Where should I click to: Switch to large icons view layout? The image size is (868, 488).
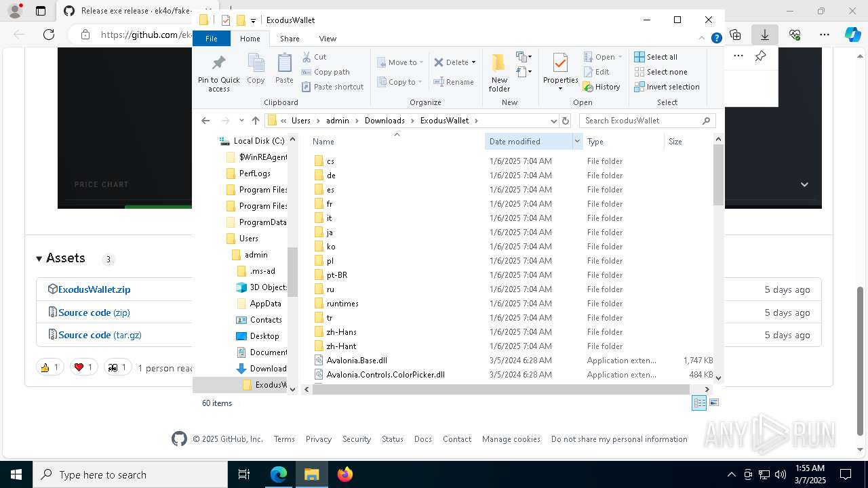713,403
